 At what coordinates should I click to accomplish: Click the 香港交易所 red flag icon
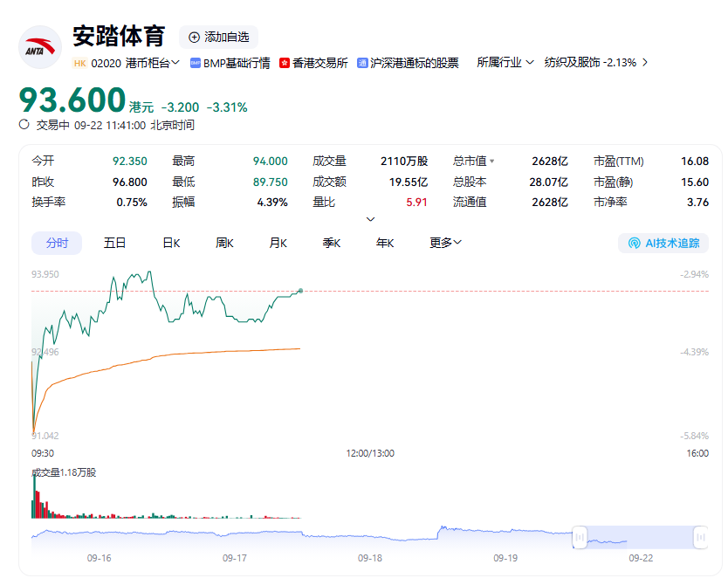click(x=284, y=63)
